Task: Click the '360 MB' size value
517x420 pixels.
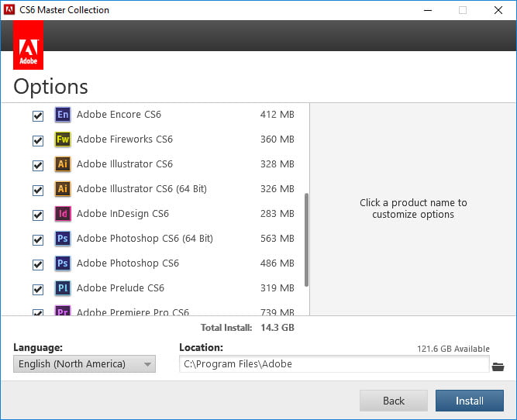Action: click(277, 139)
